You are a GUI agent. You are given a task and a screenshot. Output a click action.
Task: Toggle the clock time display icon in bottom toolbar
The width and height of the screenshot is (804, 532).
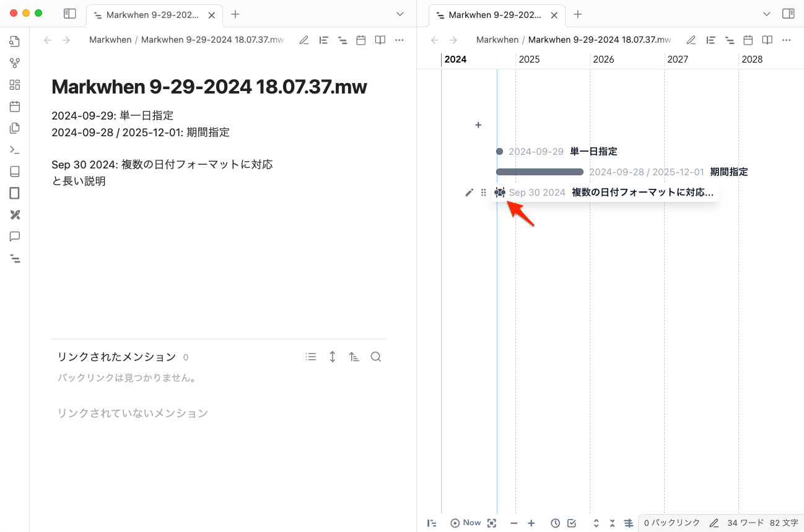point(556,523)
